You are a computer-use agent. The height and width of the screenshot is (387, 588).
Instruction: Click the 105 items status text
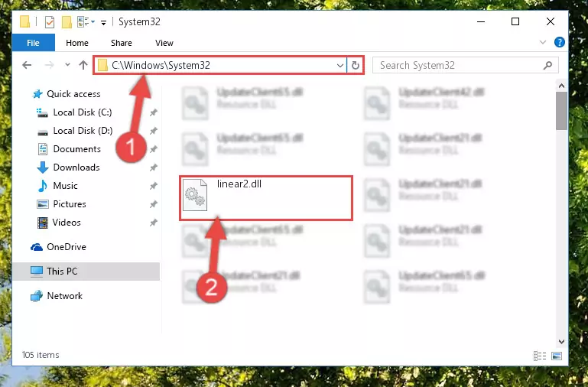click(x=41, y=355)
